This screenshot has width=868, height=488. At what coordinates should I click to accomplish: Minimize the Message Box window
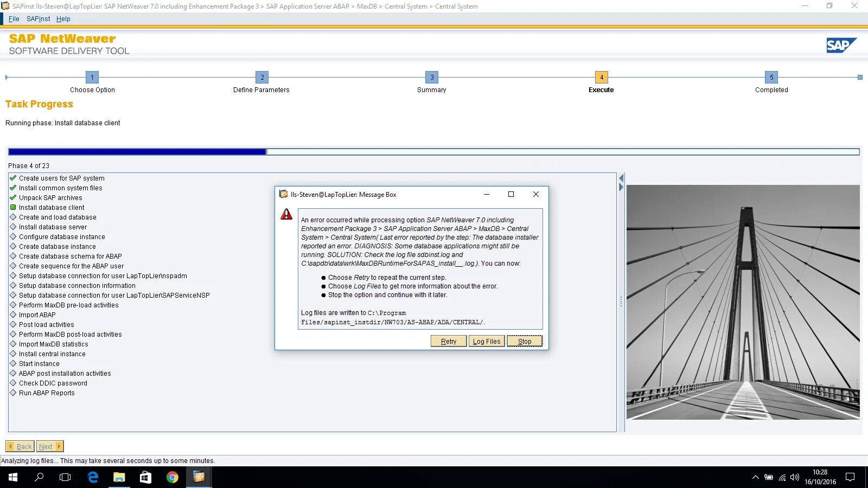point(487,194)
